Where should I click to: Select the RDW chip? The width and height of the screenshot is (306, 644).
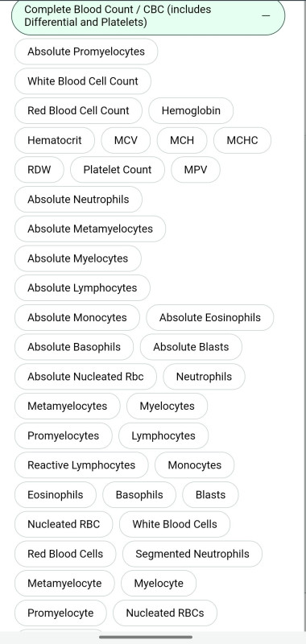[x=39, y=170]
